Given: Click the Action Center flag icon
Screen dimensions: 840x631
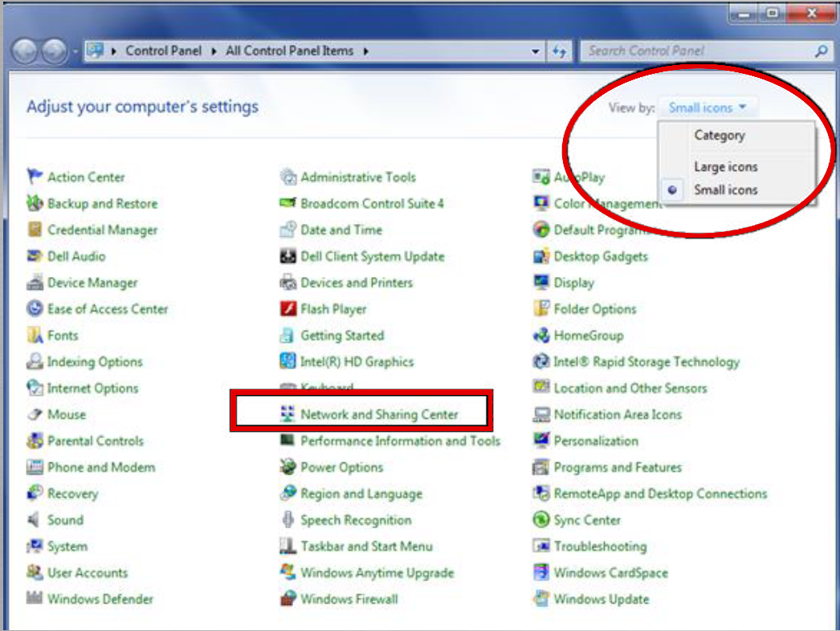Looking at the screenshot, I should point(35,177).
